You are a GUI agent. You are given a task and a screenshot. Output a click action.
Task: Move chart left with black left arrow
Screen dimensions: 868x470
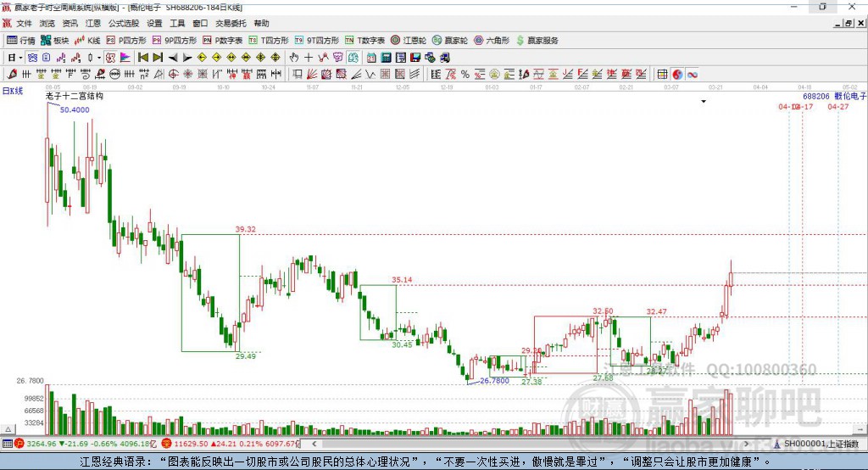point(173,58)
